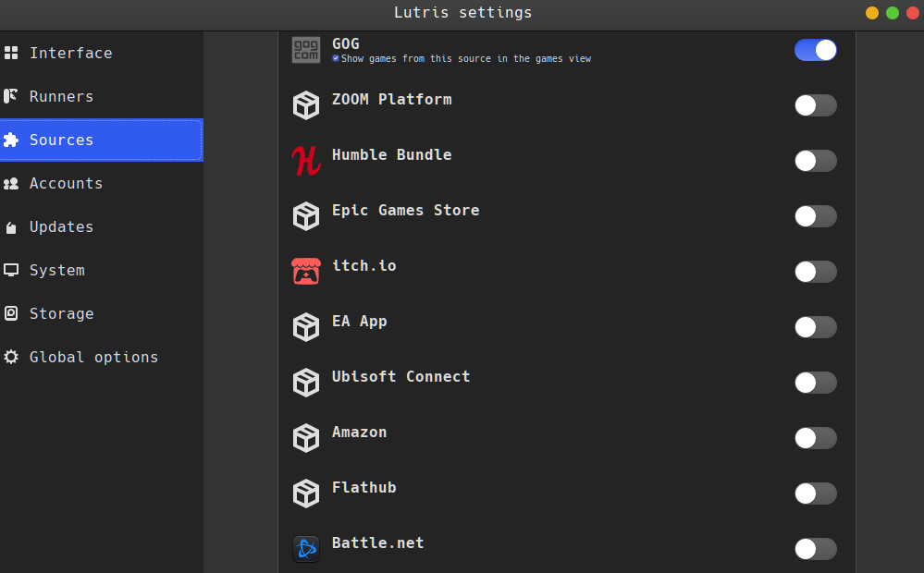Image resolution: width=924 pixels, height=573 pixels.
Task: Click the Amazon label
Action: click(360, 433)
